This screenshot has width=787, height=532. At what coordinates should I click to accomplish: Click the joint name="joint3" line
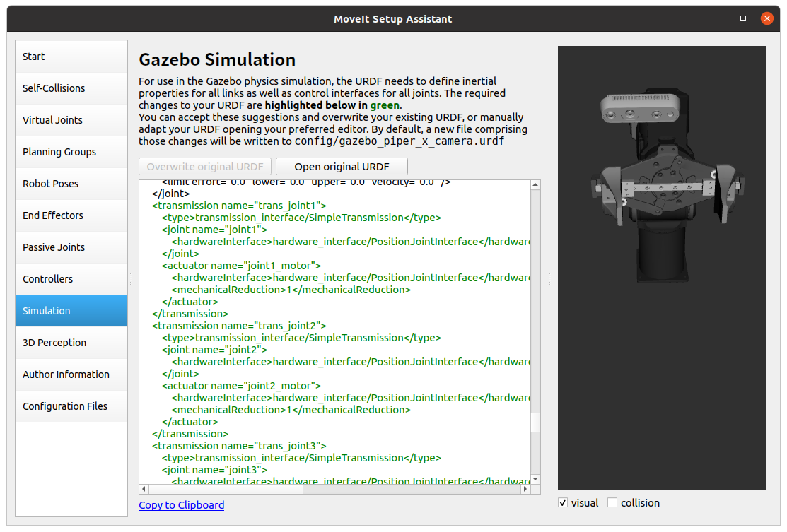(x=214, y=470)
